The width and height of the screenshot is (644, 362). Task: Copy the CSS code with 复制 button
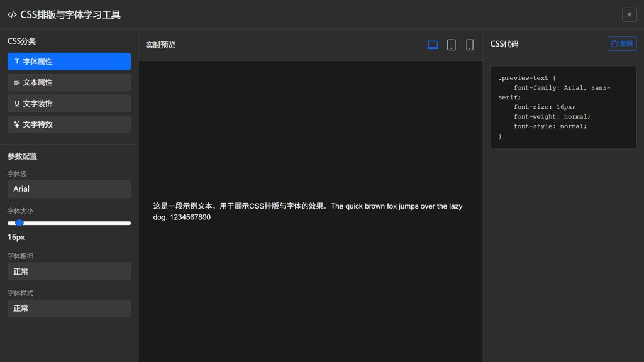[621, 43]
